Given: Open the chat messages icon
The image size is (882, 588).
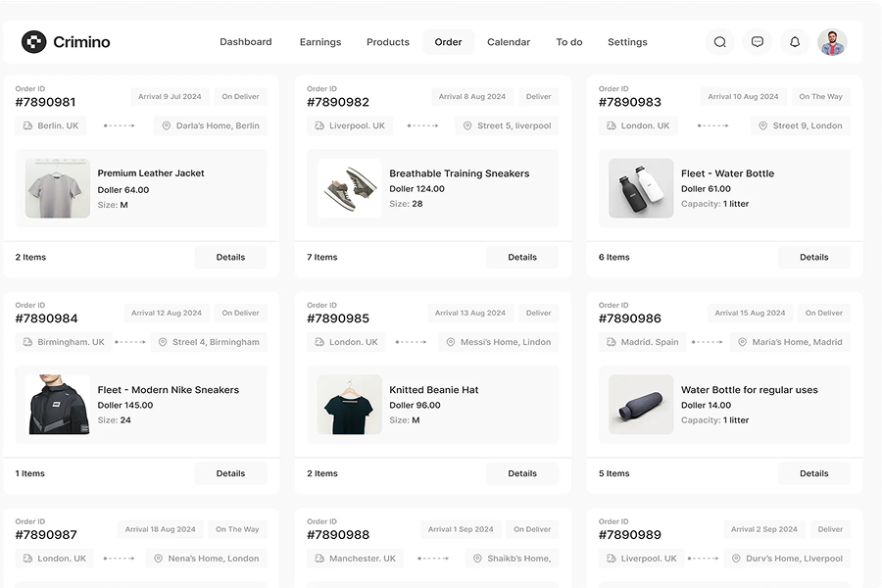Looking at the screenshot, I should coord(758,42).
